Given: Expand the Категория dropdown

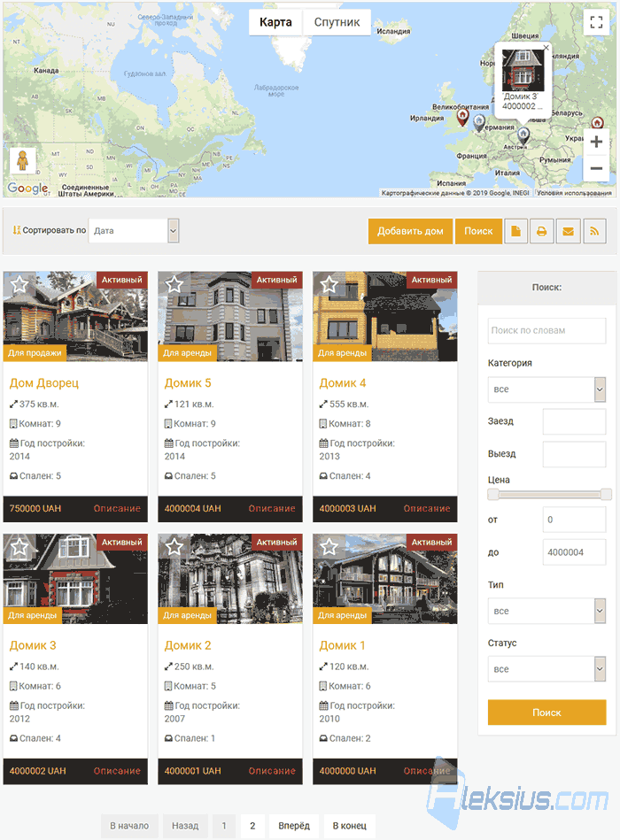Looking at the screenshot, I should coord(546,389).
